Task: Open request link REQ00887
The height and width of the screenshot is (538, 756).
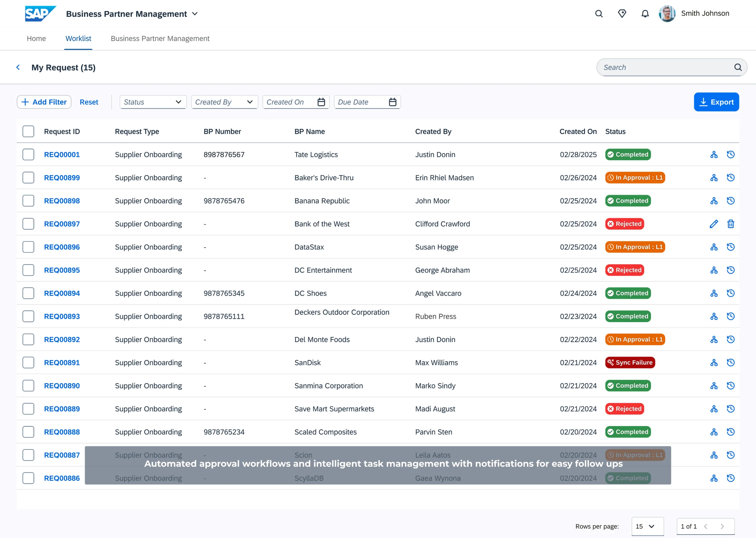Action: coord(62,455)
